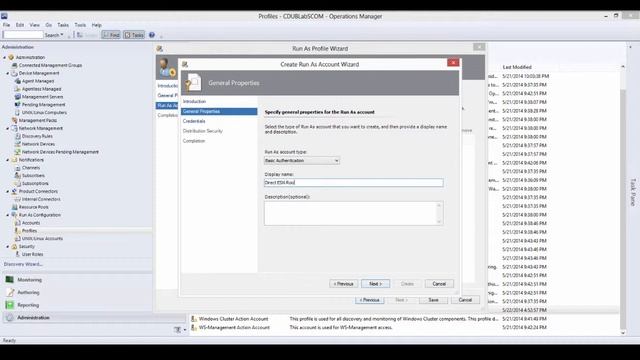
Task: Click the Display name text field
Action: coord(353,183)
